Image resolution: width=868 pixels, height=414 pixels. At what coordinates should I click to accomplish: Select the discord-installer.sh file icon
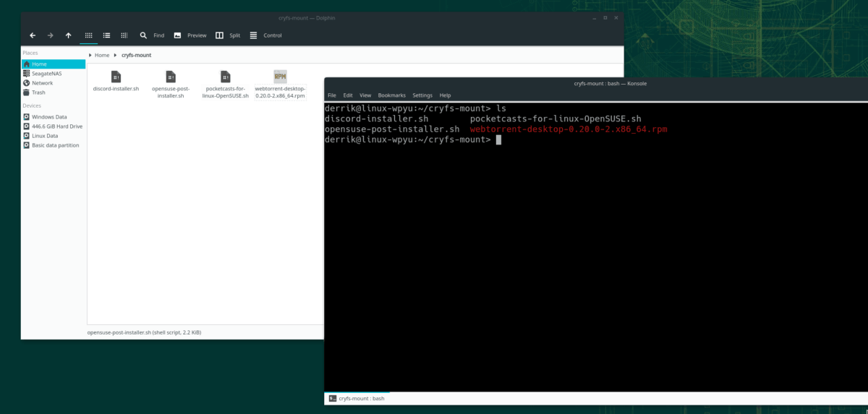(116, 77)
